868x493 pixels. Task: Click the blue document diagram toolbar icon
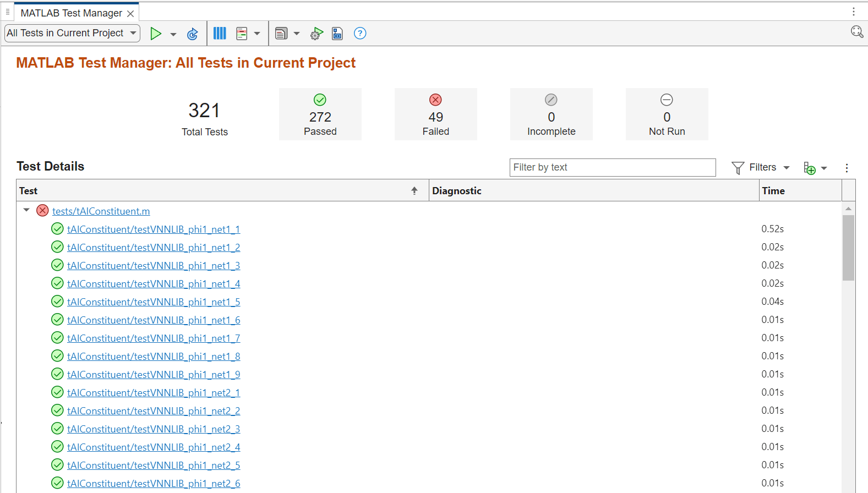337,34
